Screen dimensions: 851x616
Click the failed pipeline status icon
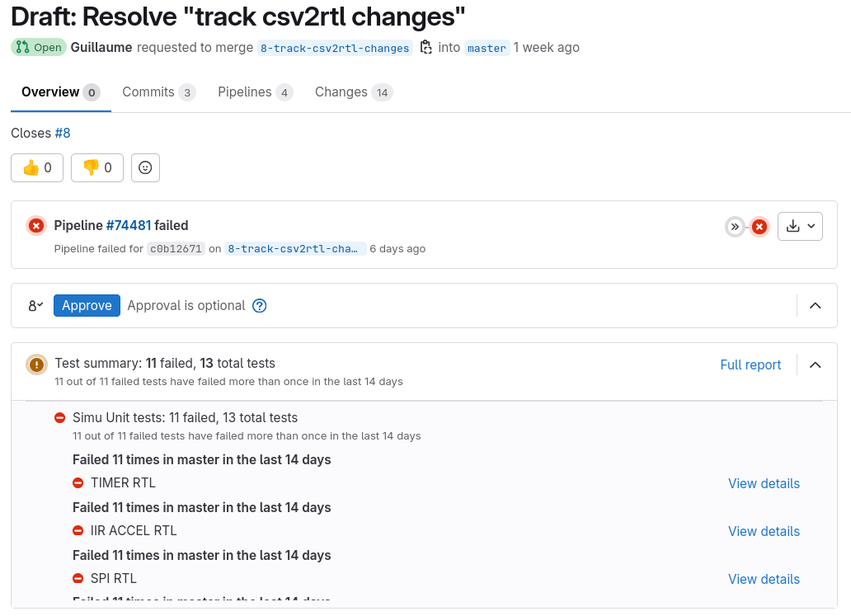tap(36, 226)
